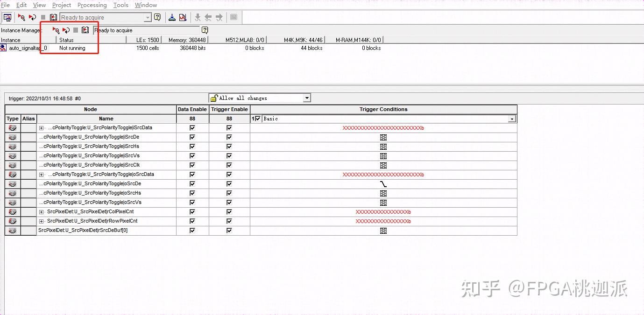The height and width of the screenshot is (315, 644).
Task: Toggle Trigger Enable for iSrcVs
Action: [229, 156]
